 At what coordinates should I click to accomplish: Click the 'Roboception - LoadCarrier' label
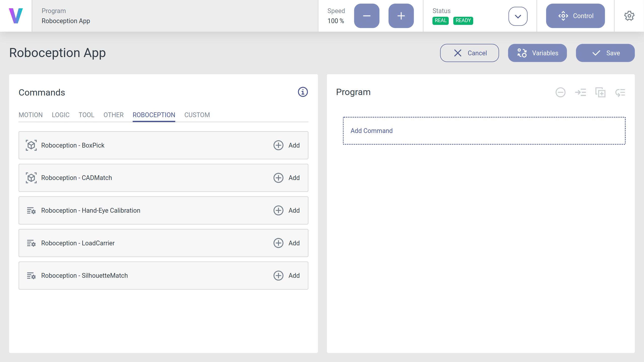[x=78, y=243]
